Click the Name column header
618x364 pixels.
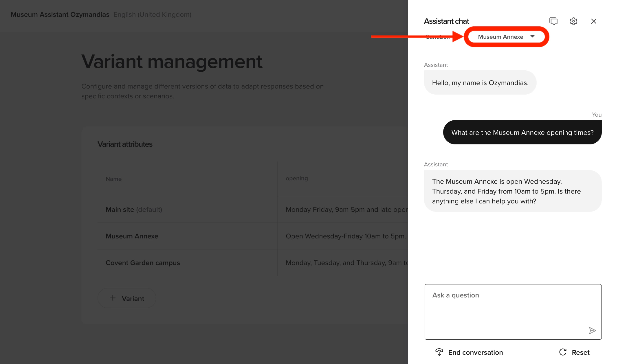pyautogui.click(x=113, y=179)
